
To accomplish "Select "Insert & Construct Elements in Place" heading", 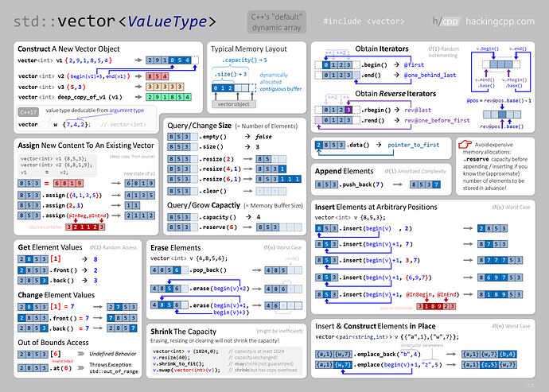I will coord(375,326).
